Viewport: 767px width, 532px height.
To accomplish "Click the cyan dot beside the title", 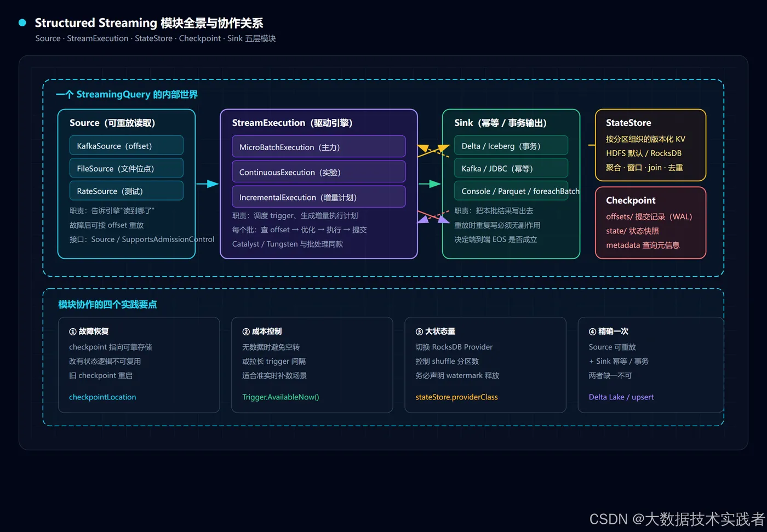I will 22,22.
